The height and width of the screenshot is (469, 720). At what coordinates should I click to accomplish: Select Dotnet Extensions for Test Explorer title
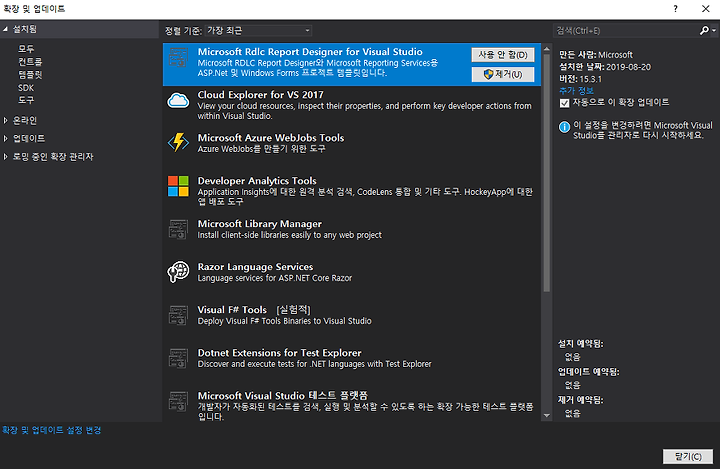[x=279, y=353]
